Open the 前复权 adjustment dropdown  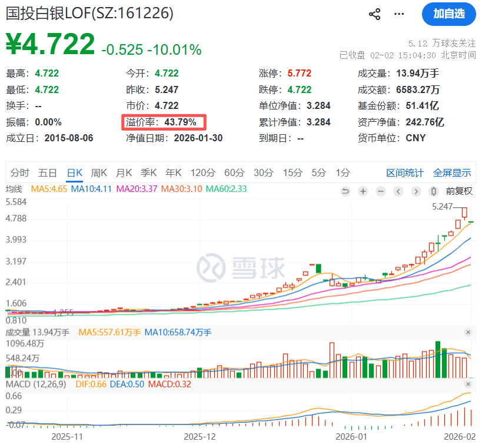459,191
